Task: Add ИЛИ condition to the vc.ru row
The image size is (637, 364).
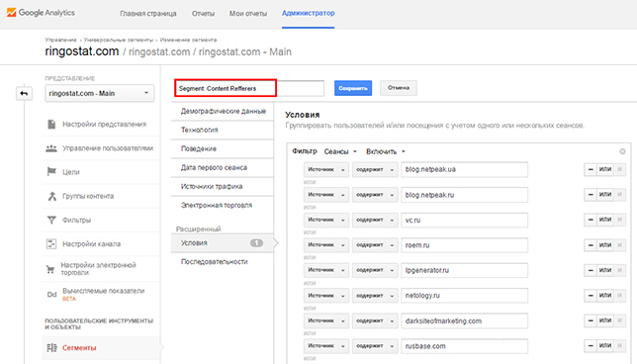Action: pos(605,220)
